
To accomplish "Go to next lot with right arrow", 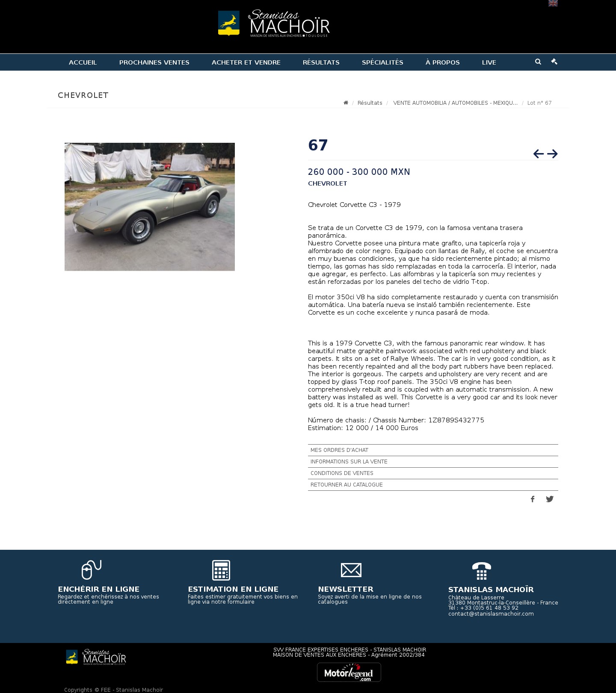I will pyautogui.click(x=552, y=154).
